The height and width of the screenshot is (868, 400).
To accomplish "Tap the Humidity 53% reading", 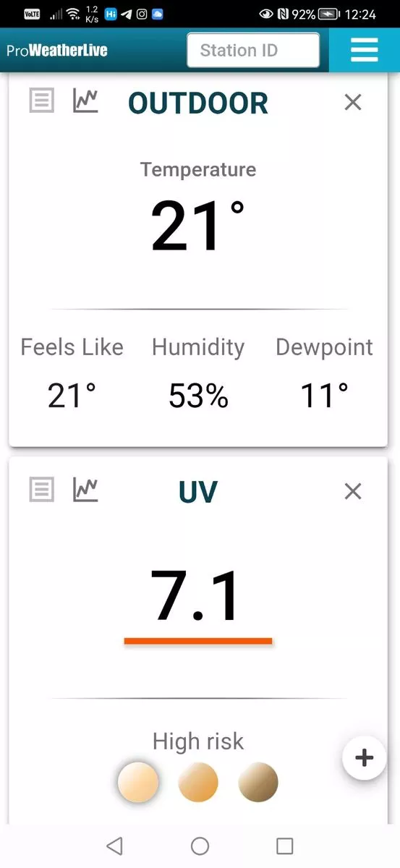I will (198, 395).
